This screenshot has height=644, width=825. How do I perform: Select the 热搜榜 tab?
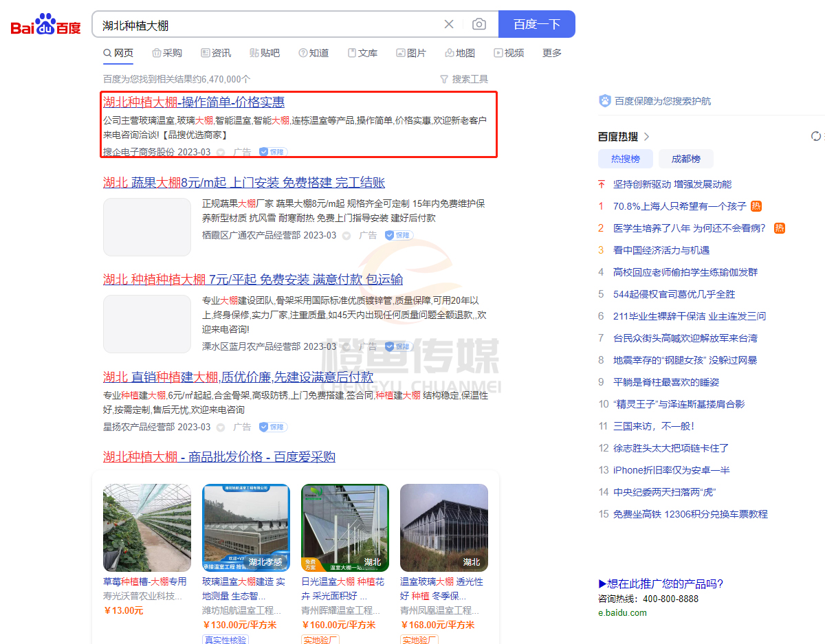626,159
